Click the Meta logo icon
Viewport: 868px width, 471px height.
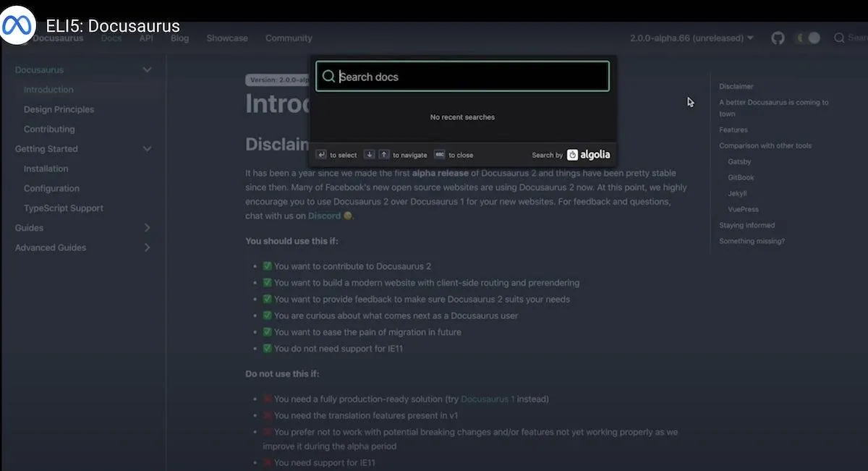(18, 25)
